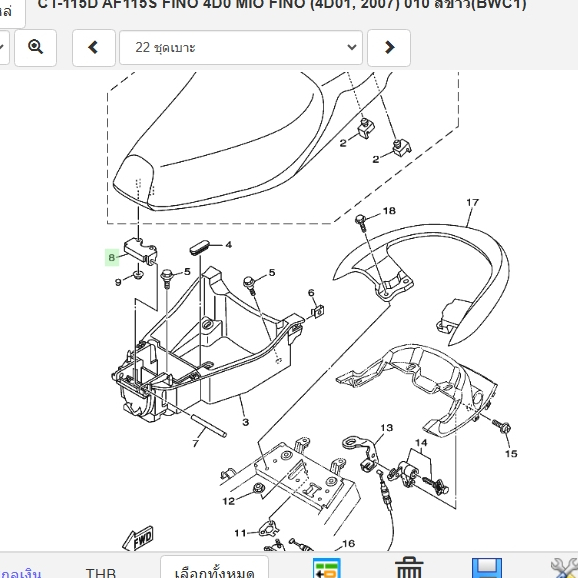Image resolution: width=578 pixels, height=578 pixels.
Task: Select part number 4 in diagram
Action: point(229,245)
